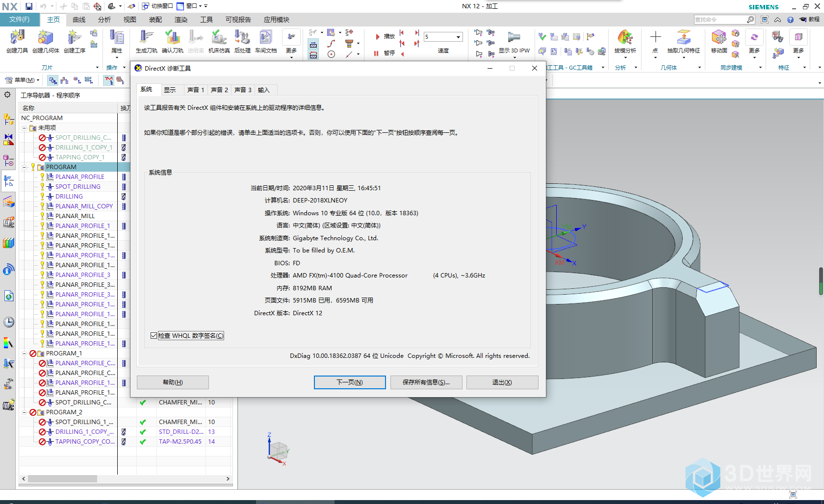Expand the 刀片 group dropdown arrow
This screenshot has height=504, width=824.
[x=97, y=68]
